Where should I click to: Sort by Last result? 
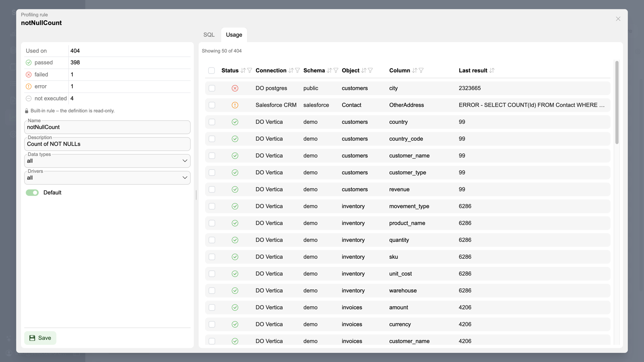(x=492, y=70)
